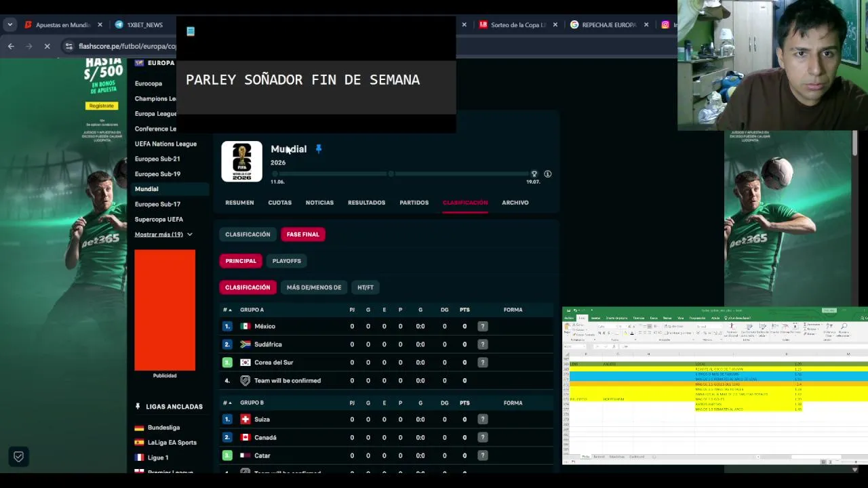Click Team will be confirmed shield icon
The height and width of the screenshot is (488, 868).
click(x=245, y=381)
